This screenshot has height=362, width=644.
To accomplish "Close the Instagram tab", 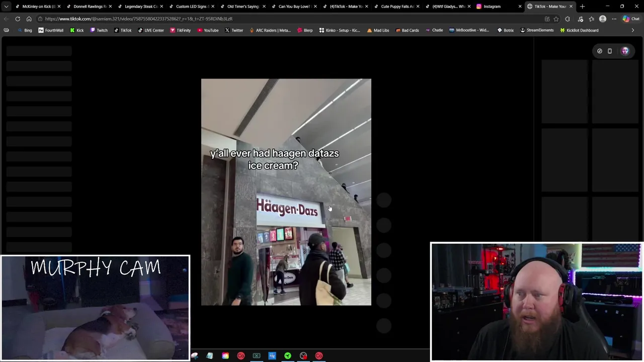I will point(520,7).
